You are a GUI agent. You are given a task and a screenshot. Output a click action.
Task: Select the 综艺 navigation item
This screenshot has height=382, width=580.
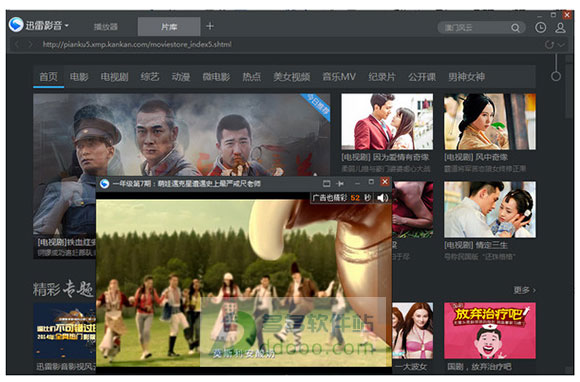point(149,77)
